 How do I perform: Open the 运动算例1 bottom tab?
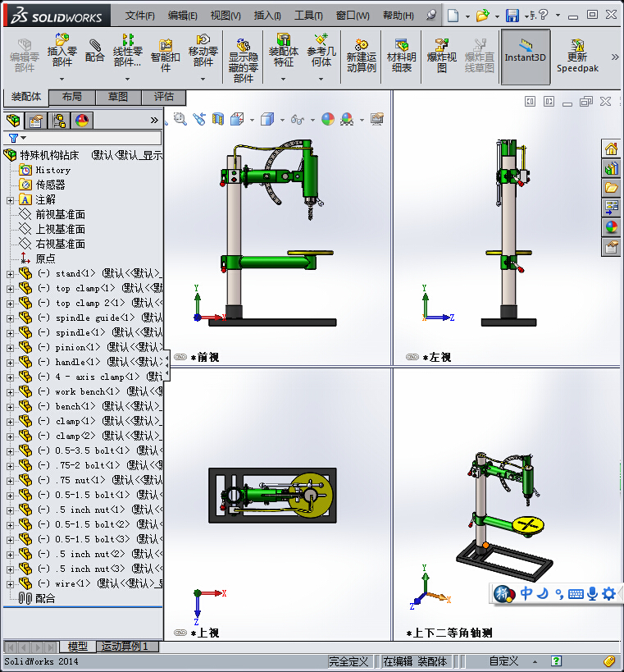point(127,647)
